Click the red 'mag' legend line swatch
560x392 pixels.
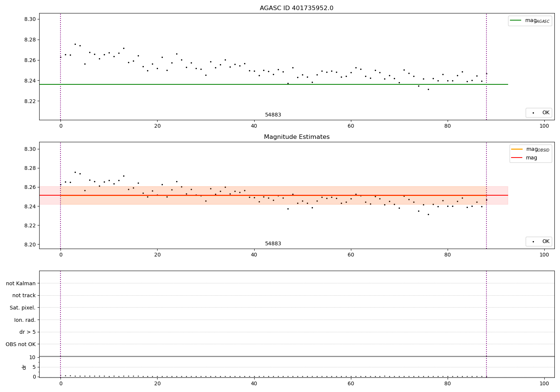pos(517,158)
